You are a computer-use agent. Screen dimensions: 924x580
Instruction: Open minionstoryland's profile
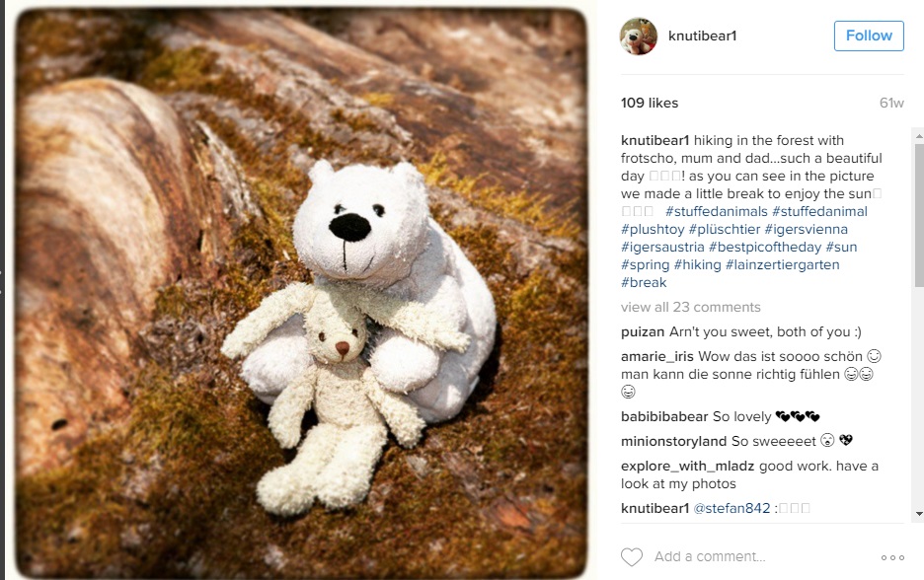click(x=673, y=442)
